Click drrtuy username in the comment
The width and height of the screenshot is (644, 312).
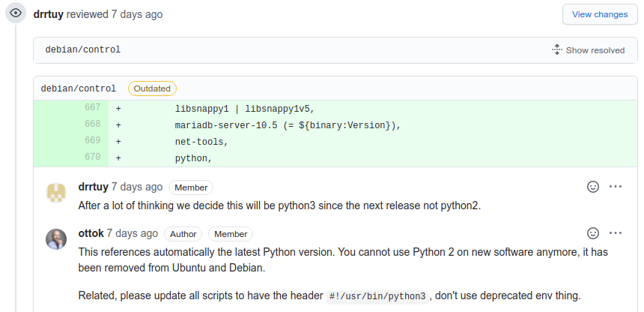pyautogui.click(x=93, y=187)
